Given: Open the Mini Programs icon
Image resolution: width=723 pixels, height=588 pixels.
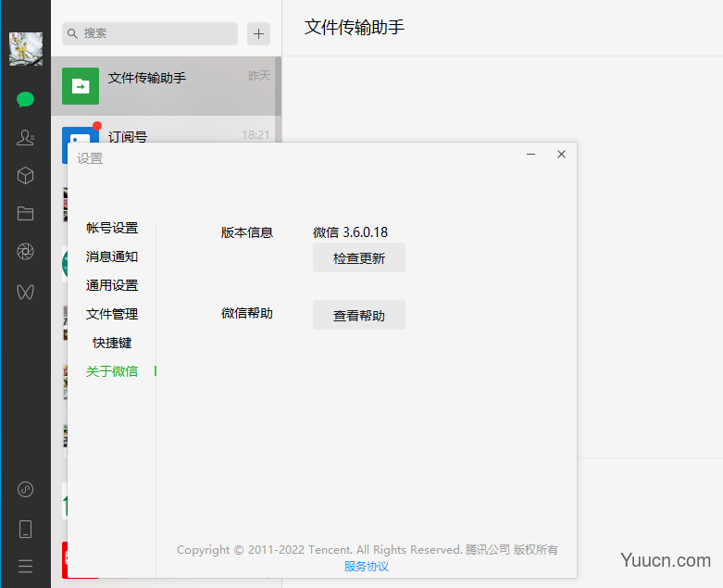Looking at the screenshot, I should [25, 489].
